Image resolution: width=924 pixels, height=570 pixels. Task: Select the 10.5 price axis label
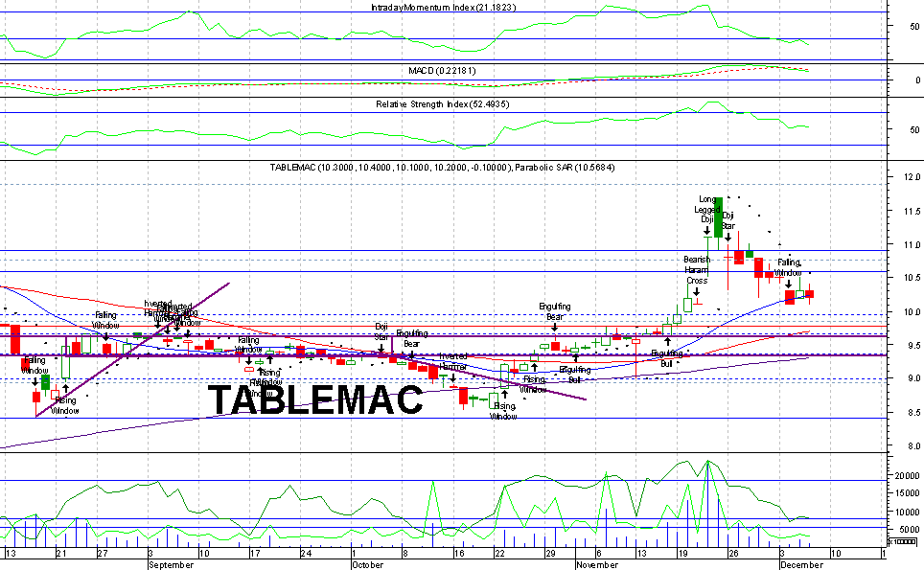pyautogui.click(x=912, y=278)
